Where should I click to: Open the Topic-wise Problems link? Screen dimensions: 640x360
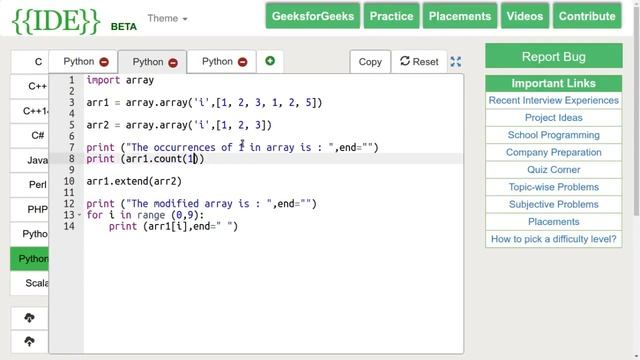553,187
